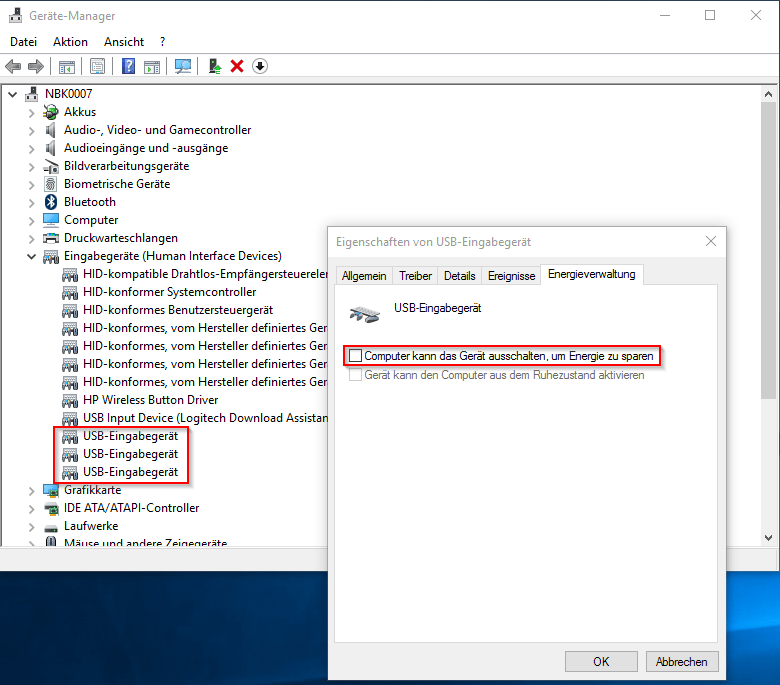Viewport: 780px width, 685px height.
Task: Click USB-Eingabegerät icon in properties dialog
Action: (x=365, y=314)
